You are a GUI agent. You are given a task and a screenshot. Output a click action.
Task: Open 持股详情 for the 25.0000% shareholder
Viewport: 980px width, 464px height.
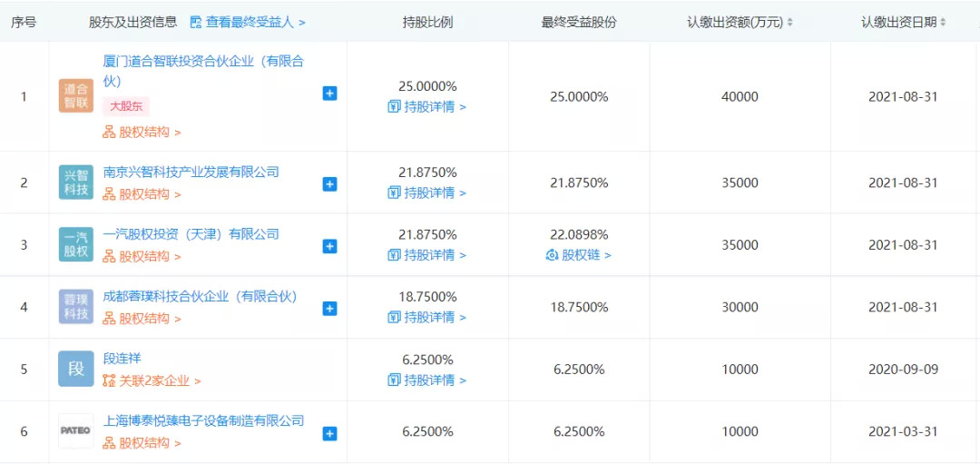click(x=426, y=106)
